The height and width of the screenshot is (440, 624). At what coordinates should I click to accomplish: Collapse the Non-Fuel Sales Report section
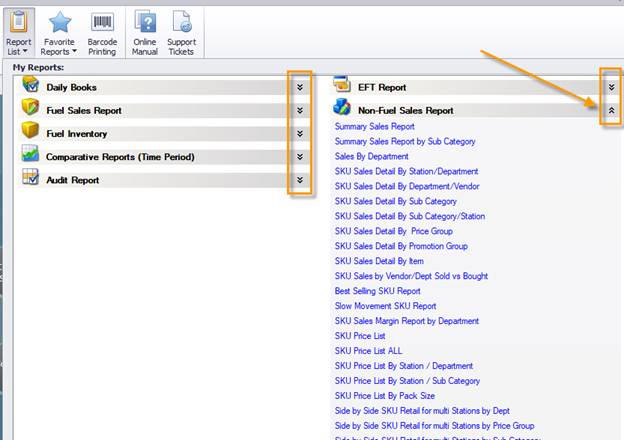(x=611, y=111)
